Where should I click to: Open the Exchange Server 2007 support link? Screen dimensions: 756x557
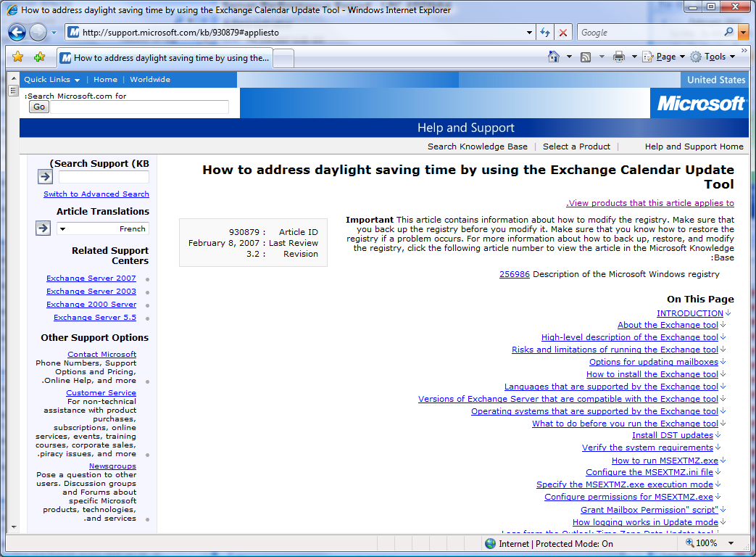click(91, 278)
